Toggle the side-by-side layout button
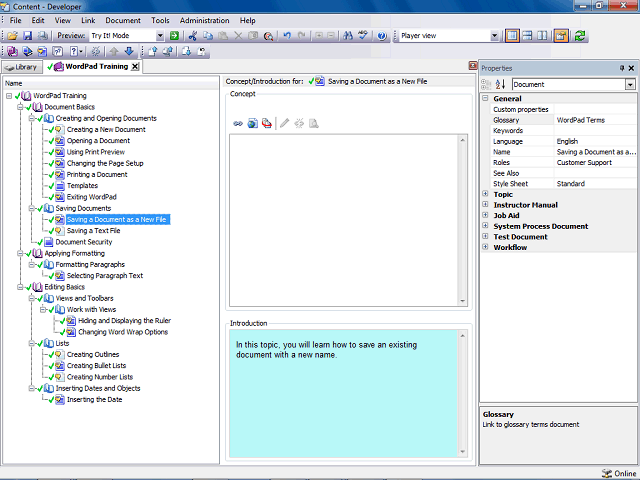The width and height of the screenshot is (640, 480). tap(542, 36)
